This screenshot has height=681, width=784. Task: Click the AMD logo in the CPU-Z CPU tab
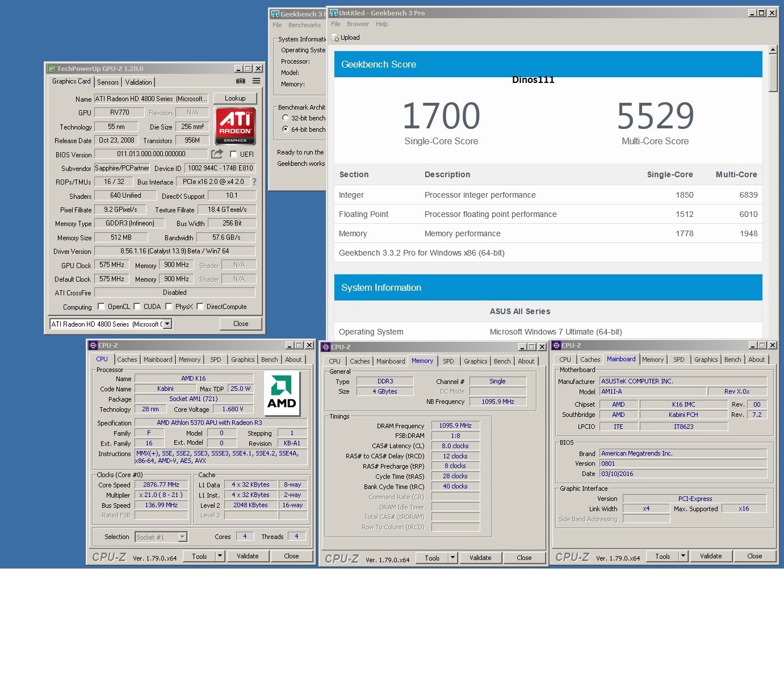282,393
